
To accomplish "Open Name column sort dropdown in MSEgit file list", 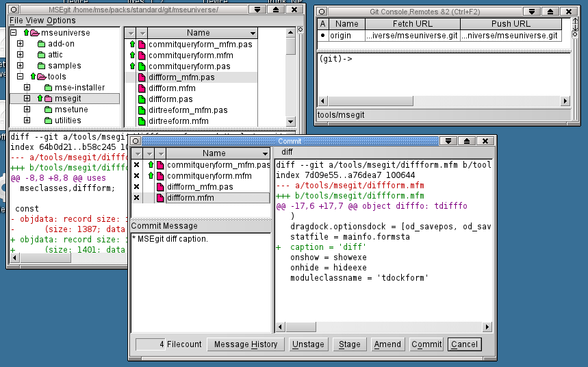I will coord(253,34).
